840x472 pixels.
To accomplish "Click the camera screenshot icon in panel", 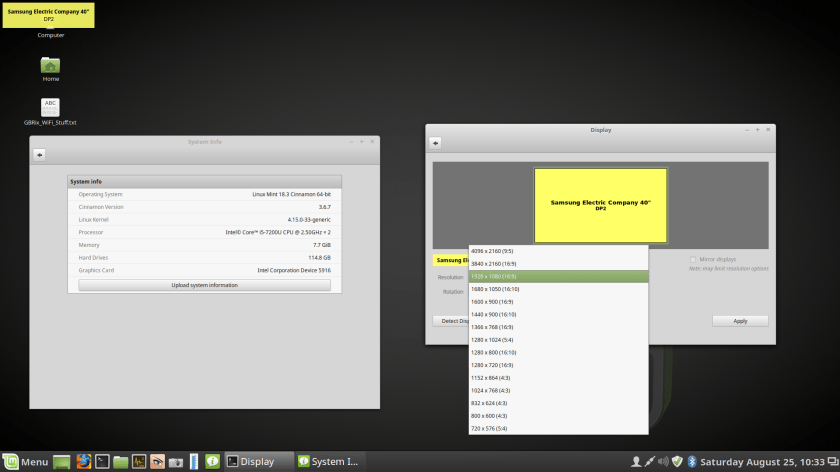I will (174, 462).
